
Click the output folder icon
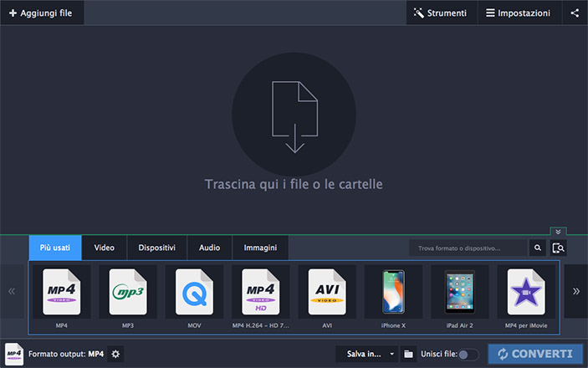click(x=408, y=354)
